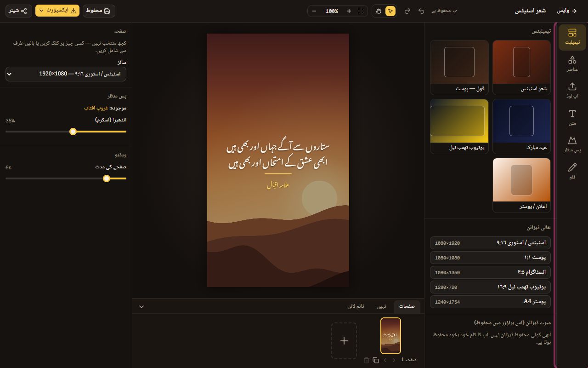
Task: Zoom in with the plus icon
Action: click(x=349, y=11)
